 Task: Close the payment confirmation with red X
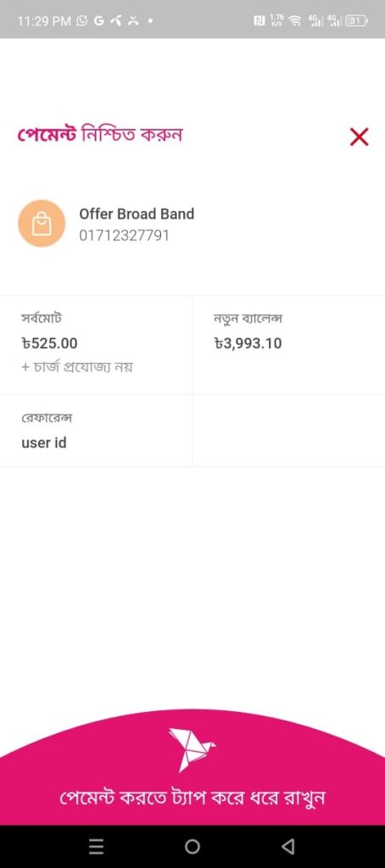click(359, 136)
